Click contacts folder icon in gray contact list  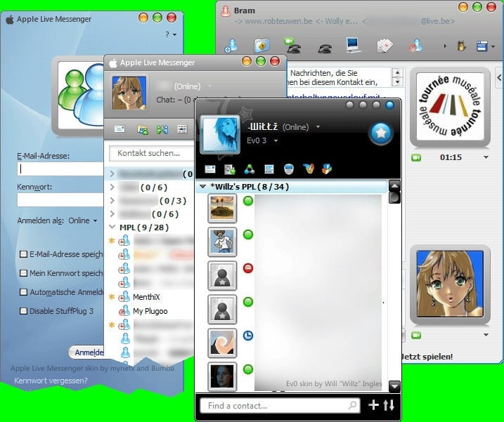[x=143, y=129]
